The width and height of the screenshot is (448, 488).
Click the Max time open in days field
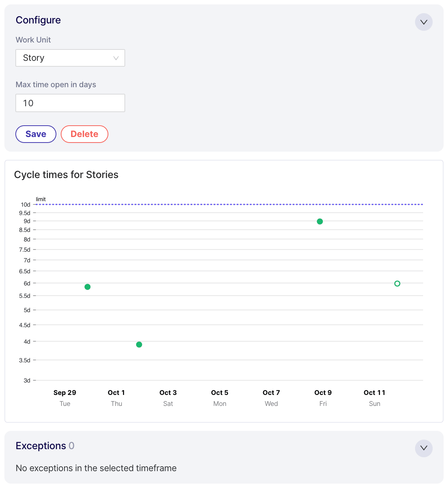tap(70, 103)
